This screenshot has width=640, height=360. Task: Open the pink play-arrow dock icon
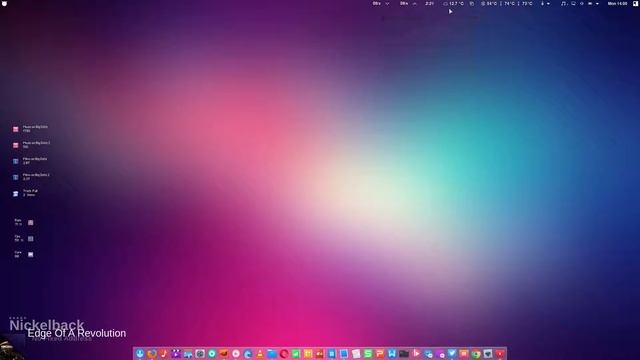click(416, 354)
